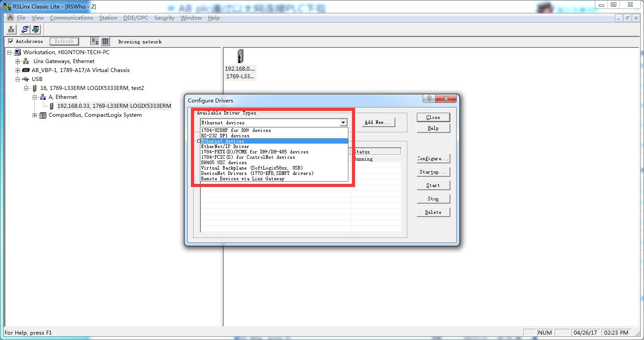Choose EtherNet/IP Driver from the list
This screenshot has height=340, width=644.
225,146
